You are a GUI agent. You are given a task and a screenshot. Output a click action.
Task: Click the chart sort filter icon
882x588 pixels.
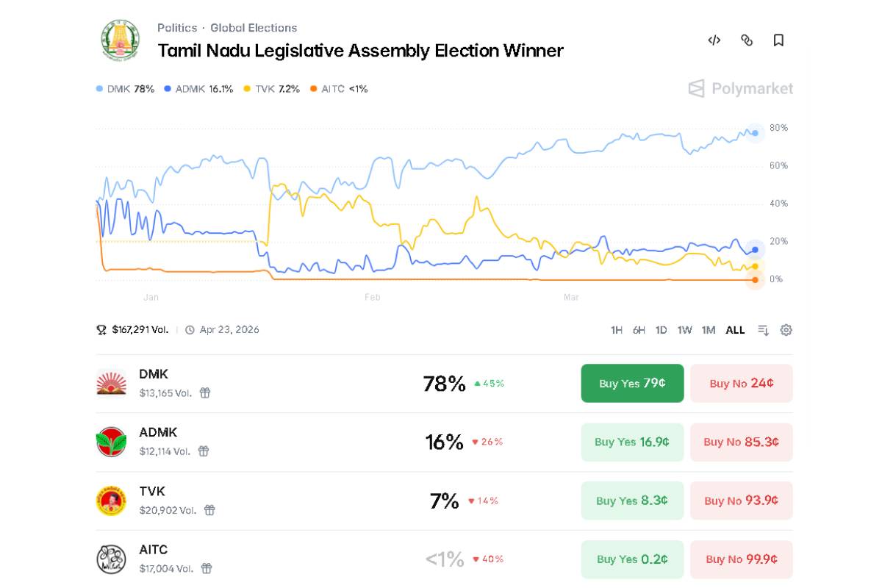coord(764,330)
